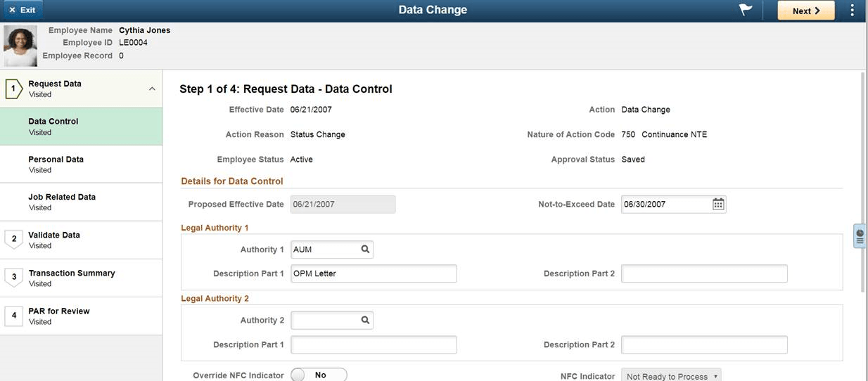Select Transaction Summary step
Screen dimensions: 868x381
point(71,278)
